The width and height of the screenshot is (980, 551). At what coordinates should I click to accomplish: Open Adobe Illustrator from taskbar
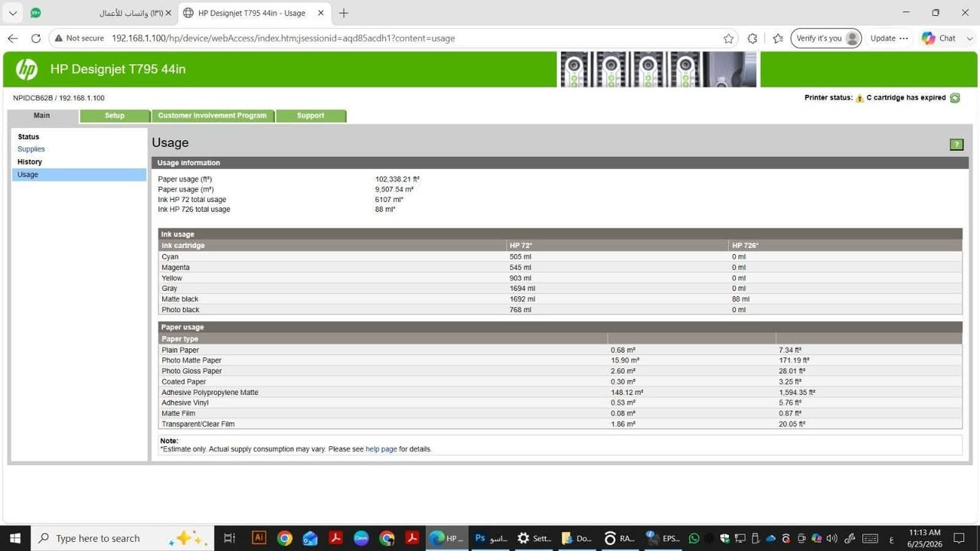(259, 538)
